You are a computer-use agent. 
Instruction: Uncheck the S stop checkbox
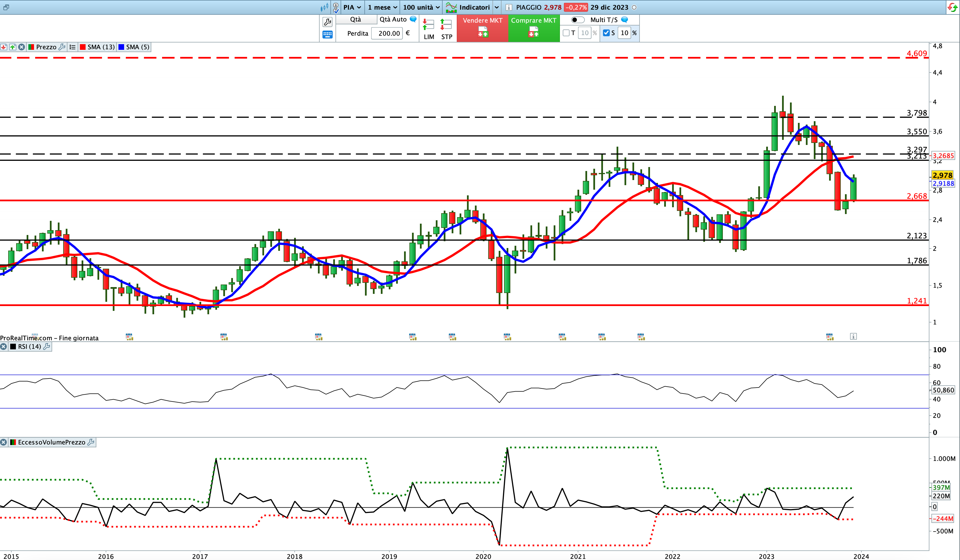click(x=606, y=33)
